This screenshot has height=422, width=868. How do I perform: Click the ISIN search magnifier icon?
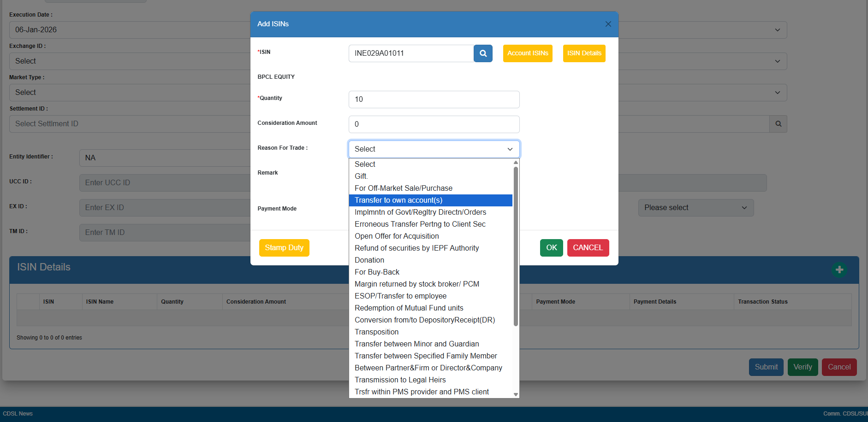[x=483, y=53]
